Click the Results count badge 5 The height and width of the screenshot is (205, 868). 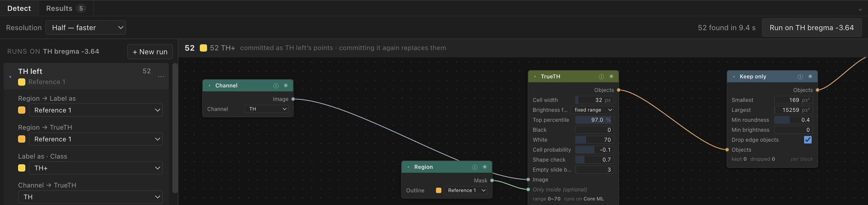81,8
